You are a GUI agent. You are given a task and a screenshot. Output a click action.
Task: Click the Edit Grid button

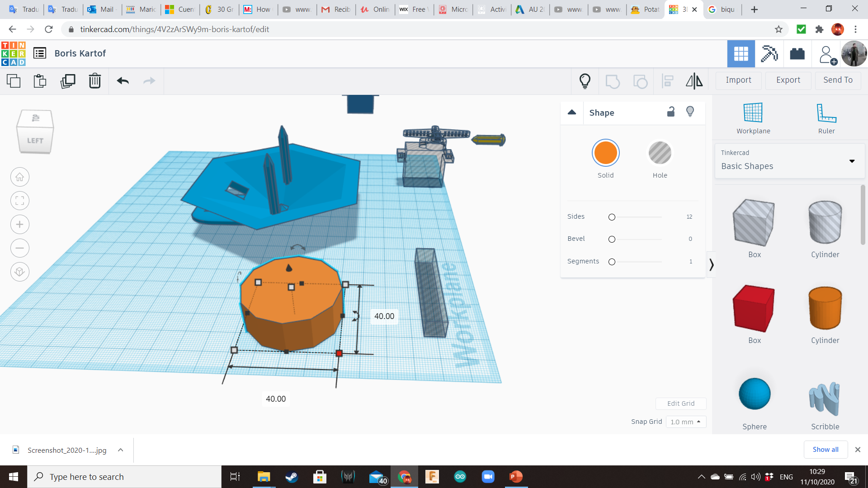coord(680,404)
